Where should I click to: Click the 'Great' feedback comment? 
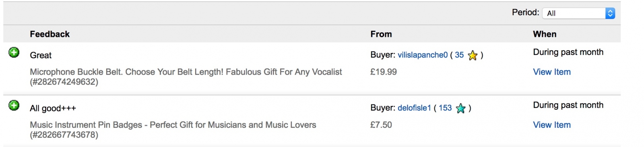[x=41, y=55]
